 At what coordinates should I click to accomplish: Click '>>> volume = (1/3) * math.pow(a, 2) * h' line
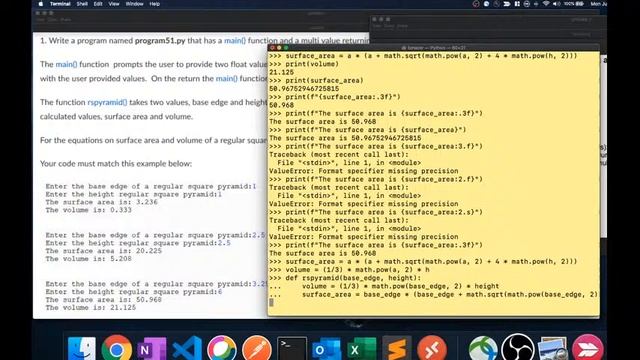coord(349,270)
